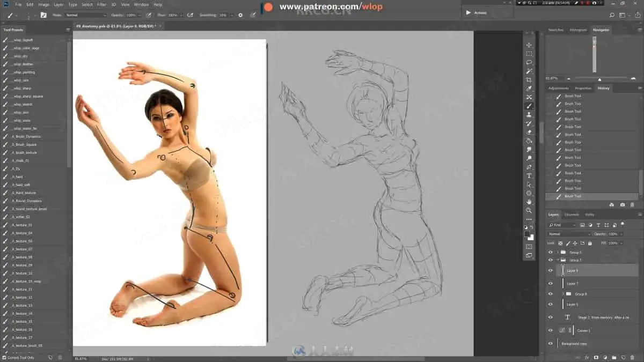Select the Zoom tool in toolbar
Viewport: 644px width, 362px height.
pos(529,211)
